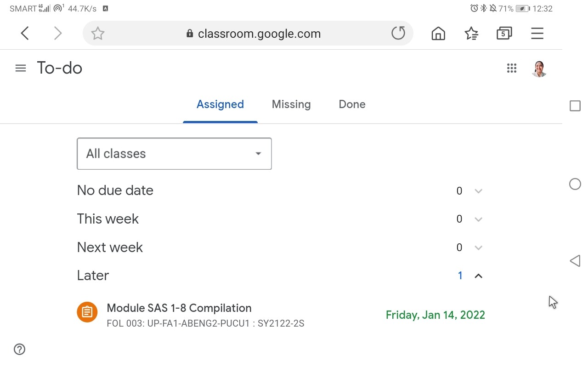This screenshot has height=368, width=588.
Task: Open the All classes dropdown
Action: pyautogui.click(x=174, y=154)
